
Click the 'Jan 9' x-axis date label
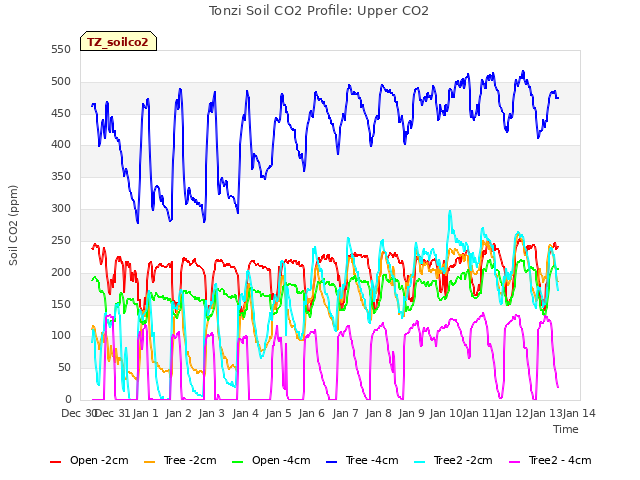[x=411, y=413]
